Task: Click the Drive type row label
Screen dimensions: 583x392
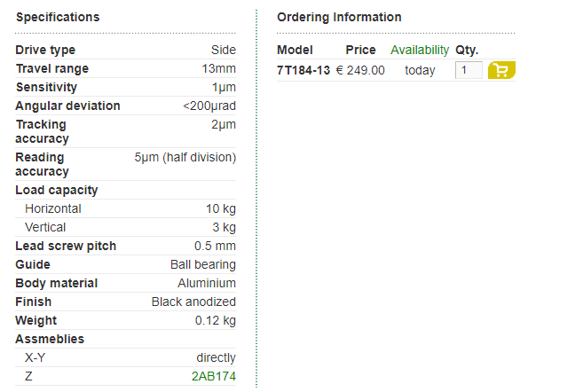Action: [x=45, y=50]
